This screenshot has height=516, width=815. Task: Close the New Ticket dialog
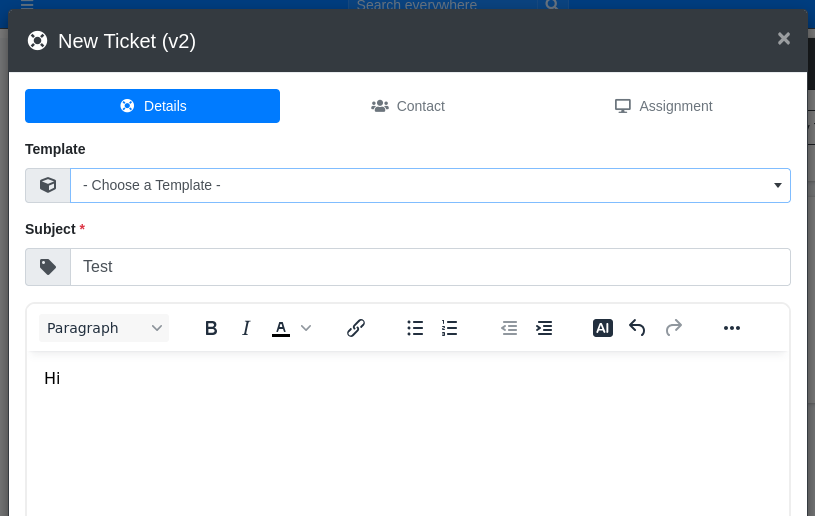tap(784, 39)
